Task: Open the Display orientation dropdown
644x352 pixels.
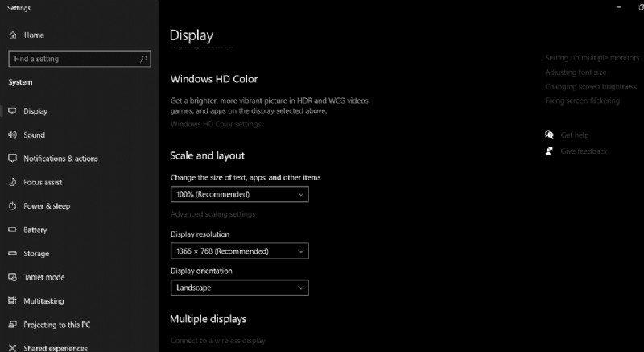Action: tap(239, 288)
